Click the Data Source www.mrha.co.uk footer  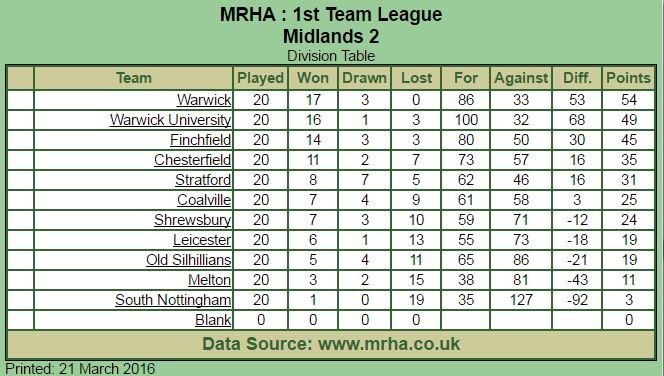331,344
